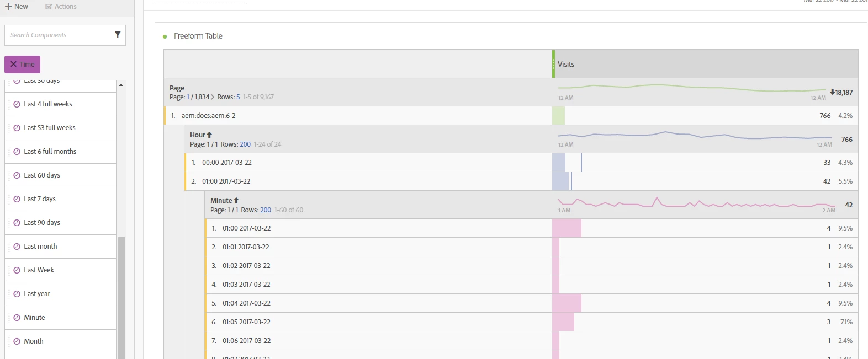Viewport: 868px width, 359px height.
Task: Click the Freeform Table title
Action: (x=198, y=36)
